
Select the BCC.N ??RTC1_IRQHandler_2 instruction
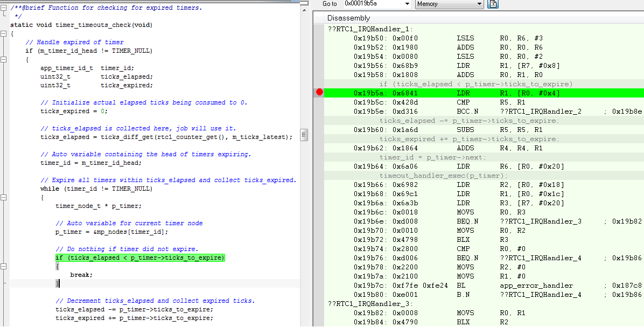tap(484, 112)
